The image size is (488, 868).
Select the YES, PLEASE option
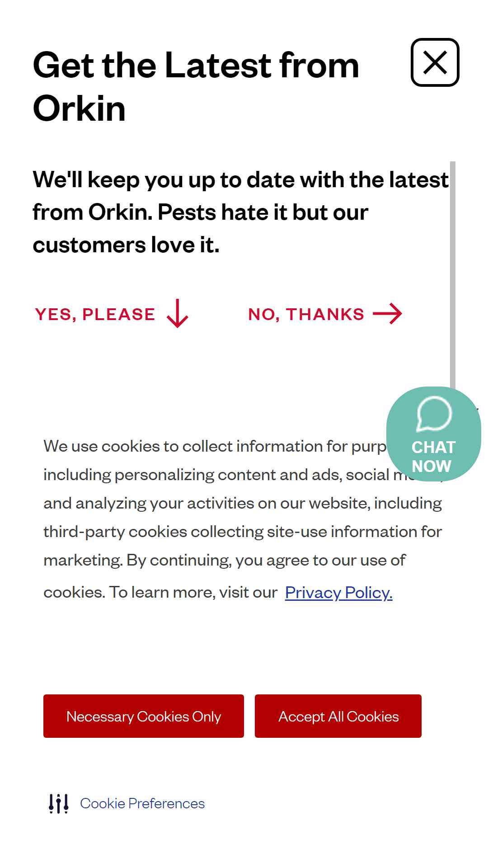point(95,314)
